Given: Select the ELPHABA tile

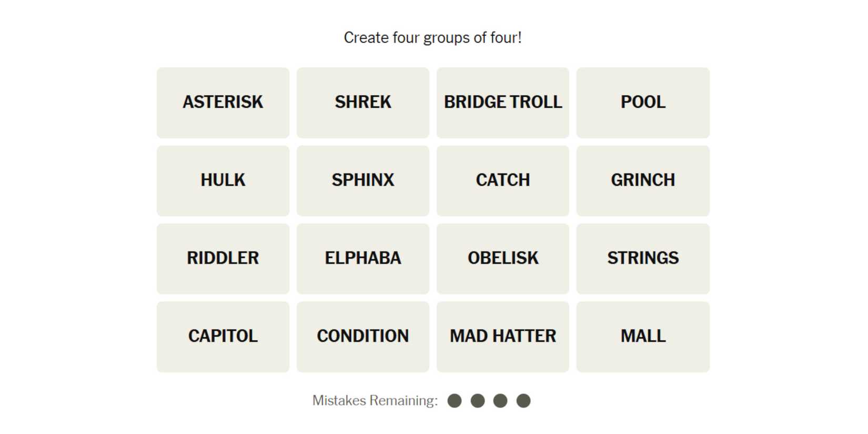Looking at the screenshot, I should 362,258.
